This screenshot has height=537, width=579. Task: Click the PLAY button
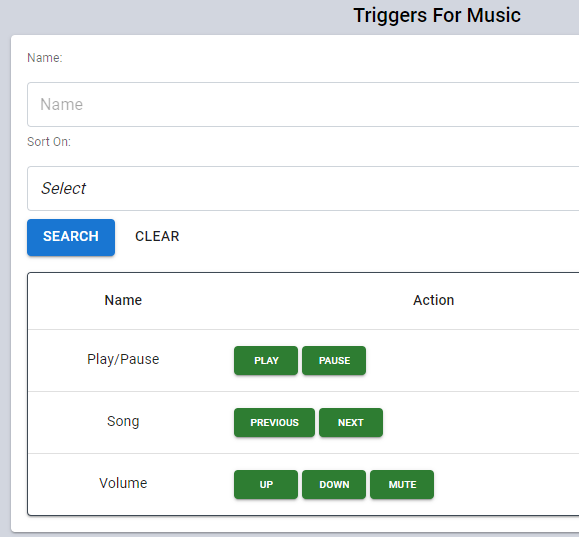266,360
